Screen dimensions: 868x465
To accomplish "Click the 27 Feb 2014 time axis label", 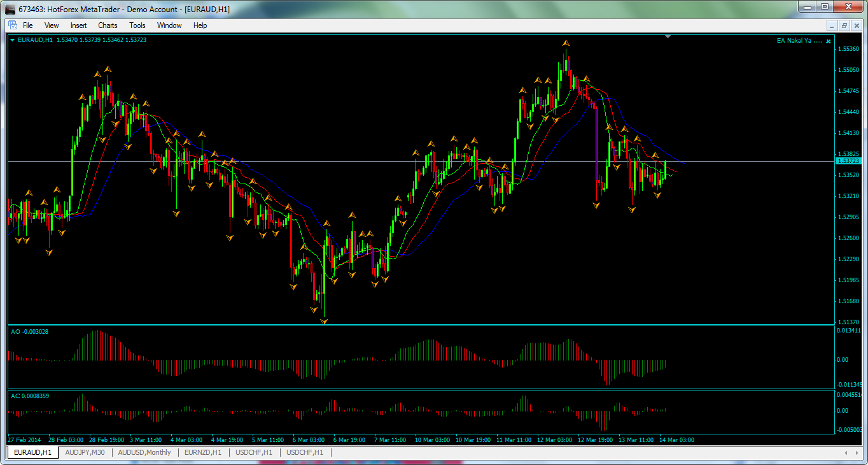I will pos(24,440).
